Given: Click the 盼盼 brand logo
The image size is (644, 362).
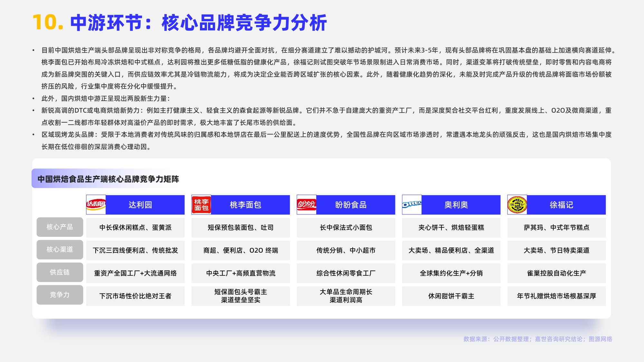Looking at the screenshot, I should [x=307, y=205].
